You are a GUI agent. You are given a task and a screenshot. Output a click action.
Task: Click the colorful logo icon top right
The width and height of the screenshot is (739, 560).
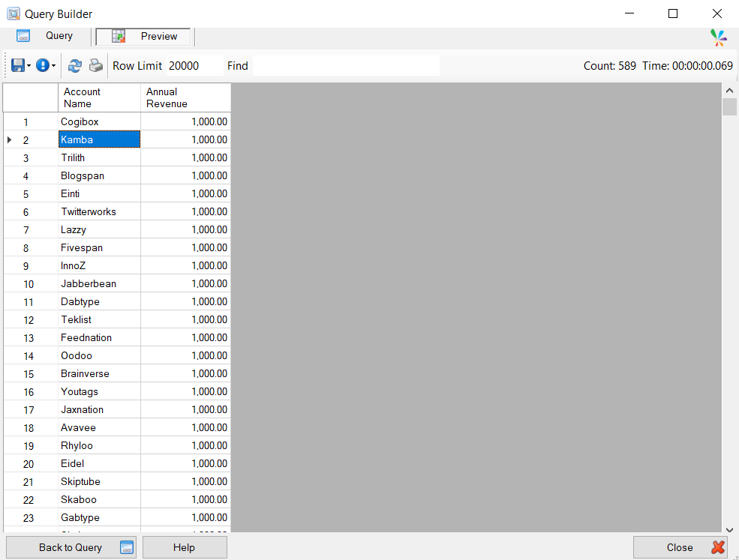pyautogui.click(x=718, y=37)
